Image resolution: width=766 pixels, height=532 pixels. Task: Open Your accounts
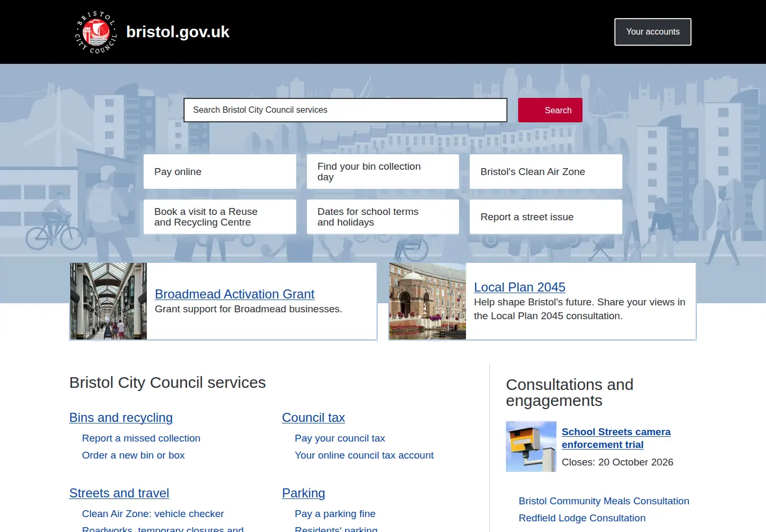coord(653,32)
